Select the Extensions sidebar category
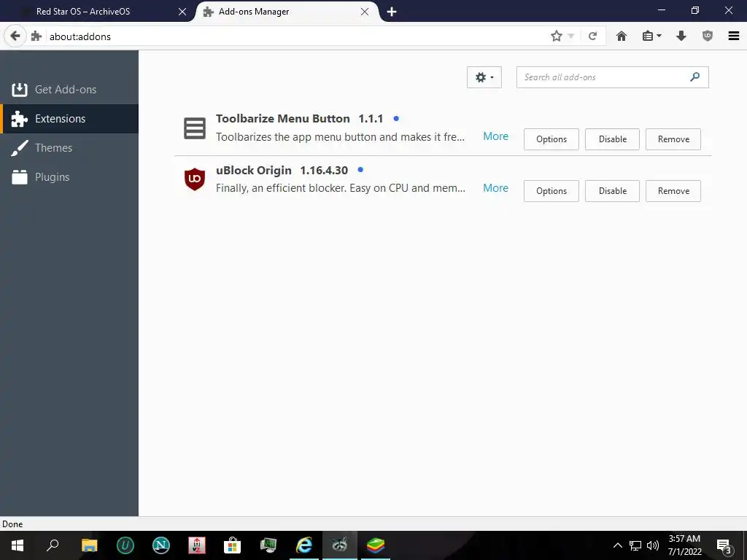This screenshot has width=747, height=560. [69, 119]
